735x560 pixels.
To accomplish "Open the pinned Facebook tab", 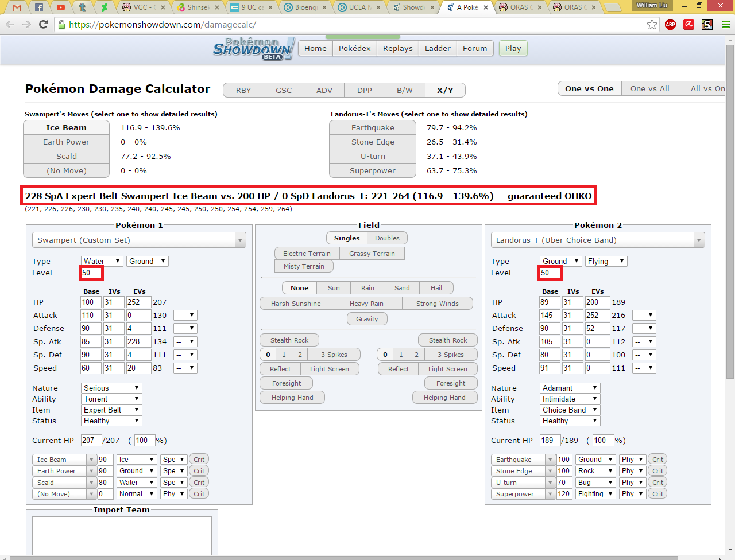I will point(39,7).
